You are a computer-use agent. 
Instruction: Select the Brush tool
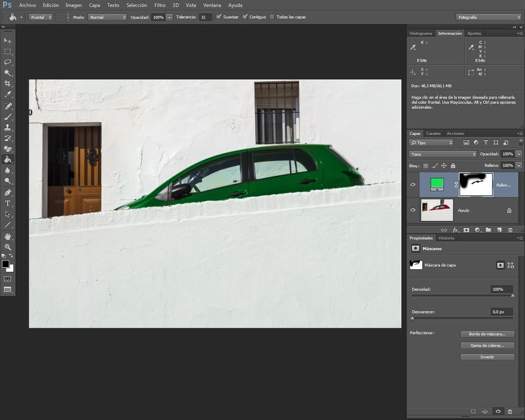click(7, 116)
